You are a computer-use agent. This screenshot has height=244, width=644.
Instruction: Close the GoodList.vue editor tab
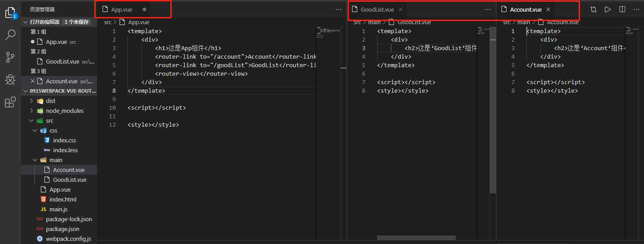pos(401,9)
